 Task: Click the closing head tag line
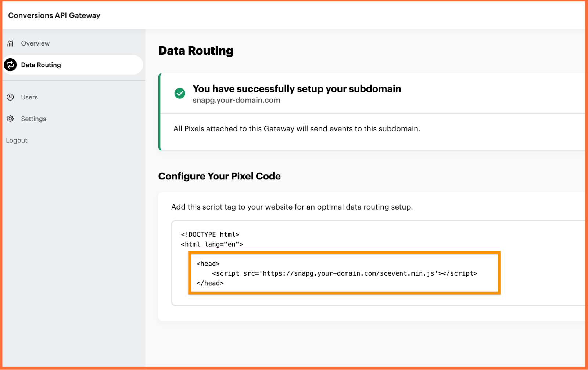click(x=210, y=283)
